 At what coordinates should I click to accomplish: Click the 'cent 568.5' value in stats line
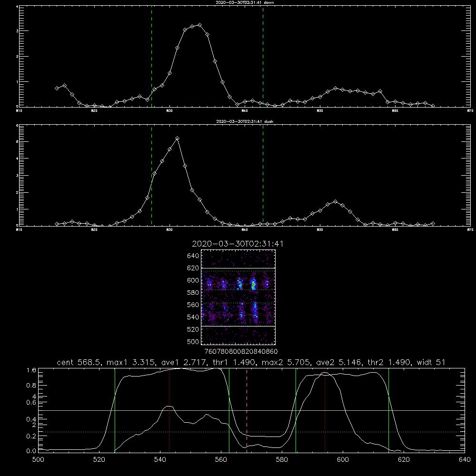click(79, 362)
